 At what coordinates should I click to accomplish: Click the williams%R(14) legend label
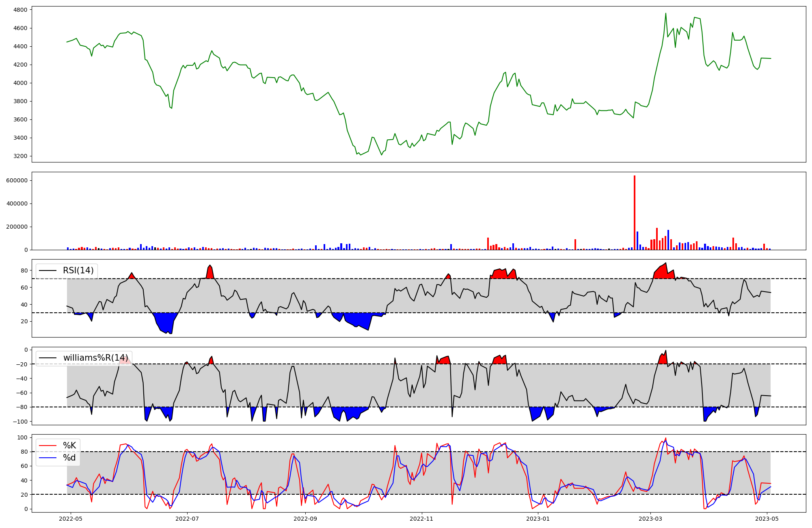click(x=95, y=358)
